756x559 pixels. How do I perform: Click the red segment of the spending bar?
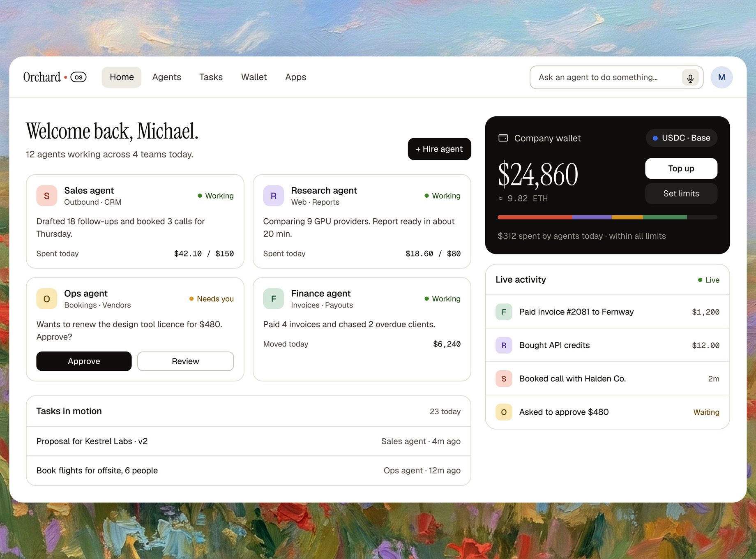coord(535,217)
